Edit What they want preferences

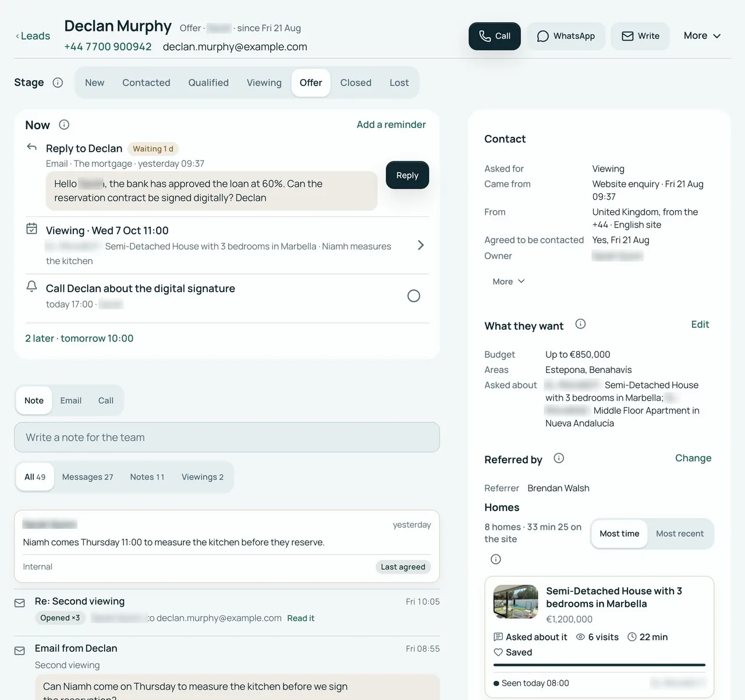700,325
